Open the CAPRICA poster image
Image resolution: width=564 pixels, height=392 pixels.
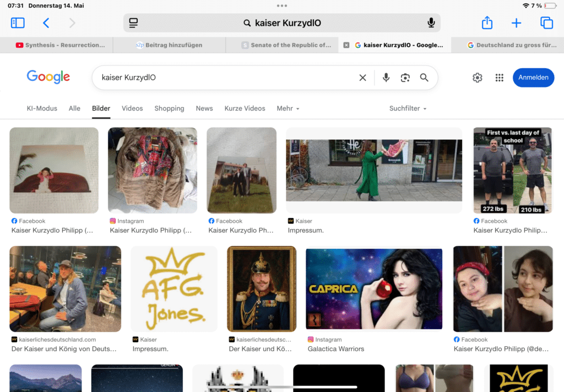pyautogui.click(x=374, y=289)
